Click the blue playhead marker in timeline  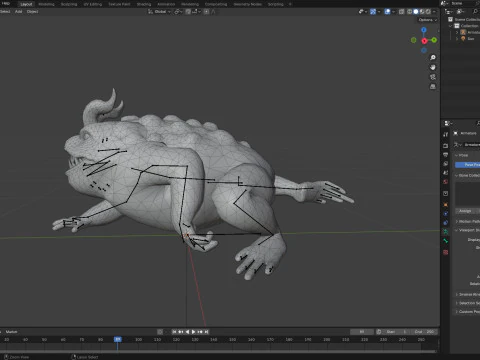(x=118, y=339)
